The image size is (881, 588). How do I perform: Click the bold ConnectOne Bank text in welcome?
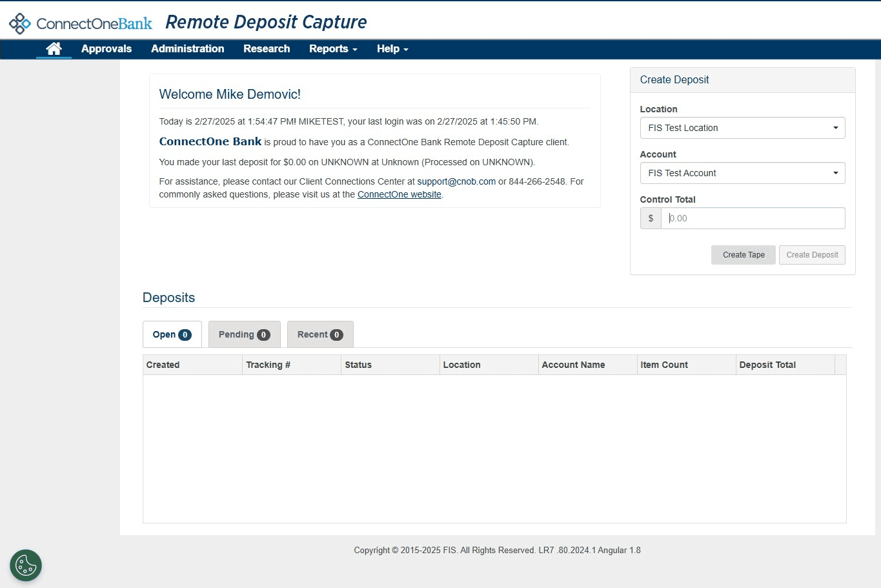210,141
